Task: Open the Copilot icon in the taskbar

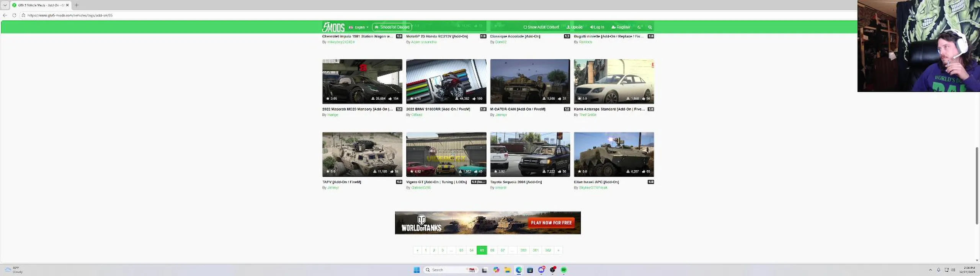Action: (496, 270)
